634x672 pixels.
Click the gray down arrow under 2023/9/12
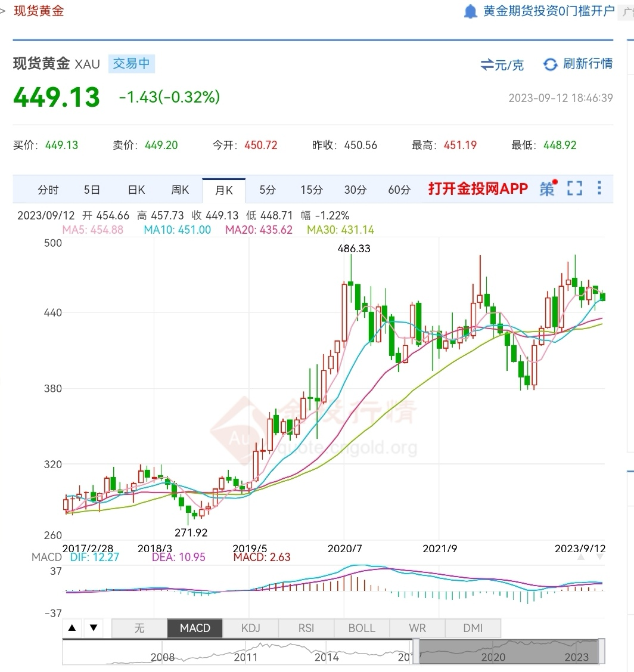[599, 557]
